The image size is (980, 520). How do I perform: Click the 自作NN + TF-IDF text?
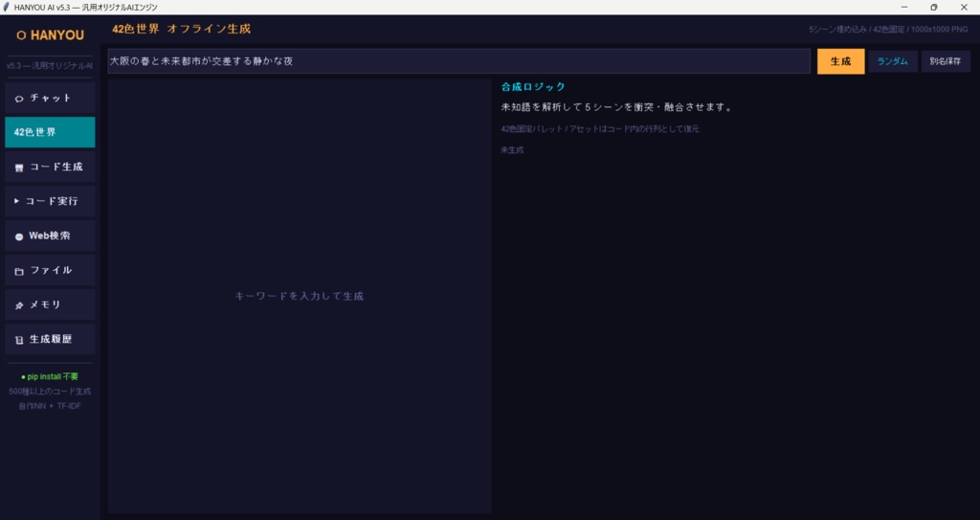(x=50, y=406)
